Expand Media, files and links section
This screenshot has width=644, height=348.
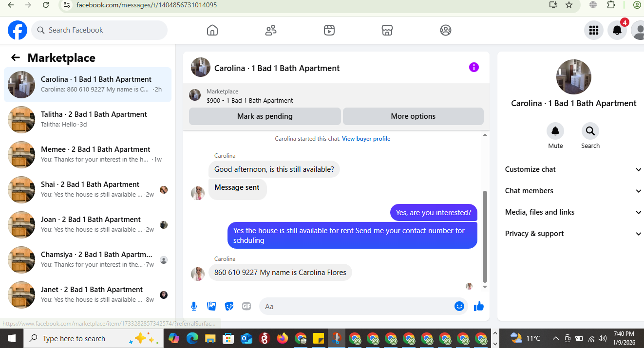pyautogui.click(x=573, y=212)
